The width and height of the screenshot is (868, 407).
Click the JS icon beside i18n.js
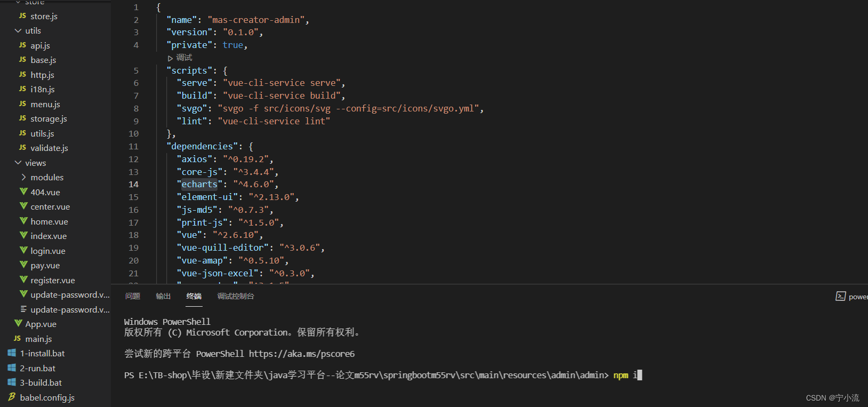click(x=22, y=89)
